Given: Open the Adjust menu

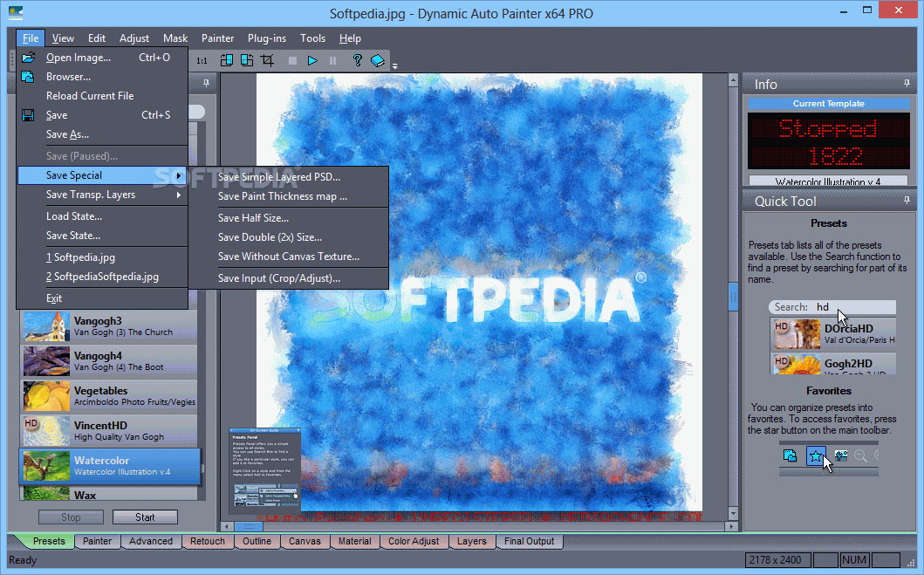Looking at the screenshot, I should pos(134,38).
